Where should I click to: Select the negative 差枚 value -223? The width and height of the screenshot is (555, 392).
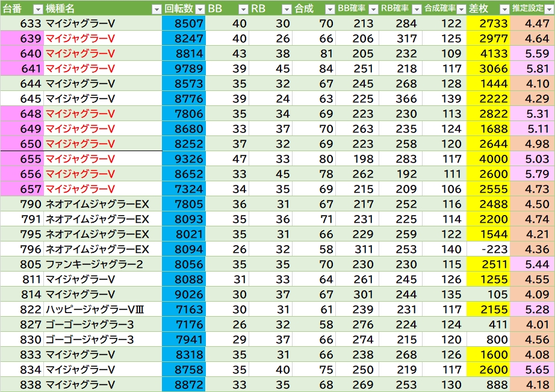point(488,249)
